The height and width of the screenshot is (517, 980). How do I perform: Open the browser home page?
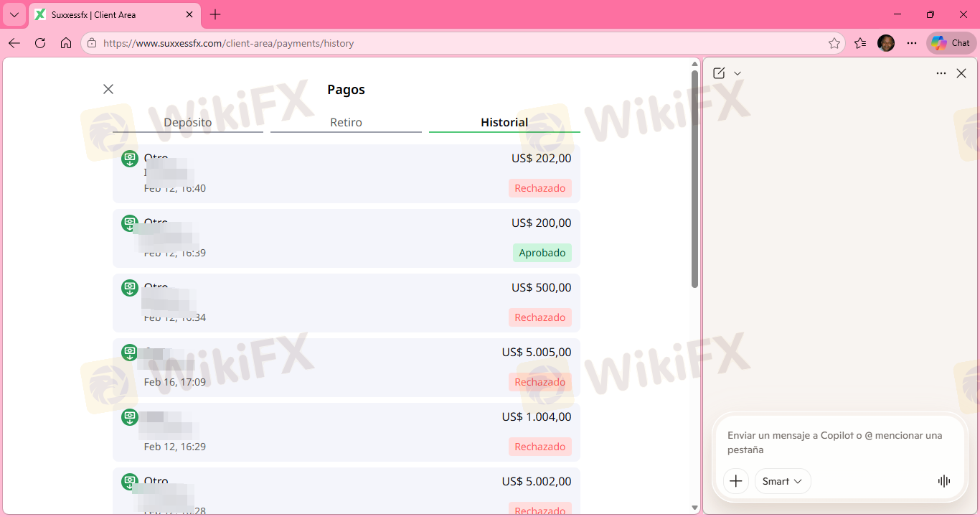click(x=66, y=43)
